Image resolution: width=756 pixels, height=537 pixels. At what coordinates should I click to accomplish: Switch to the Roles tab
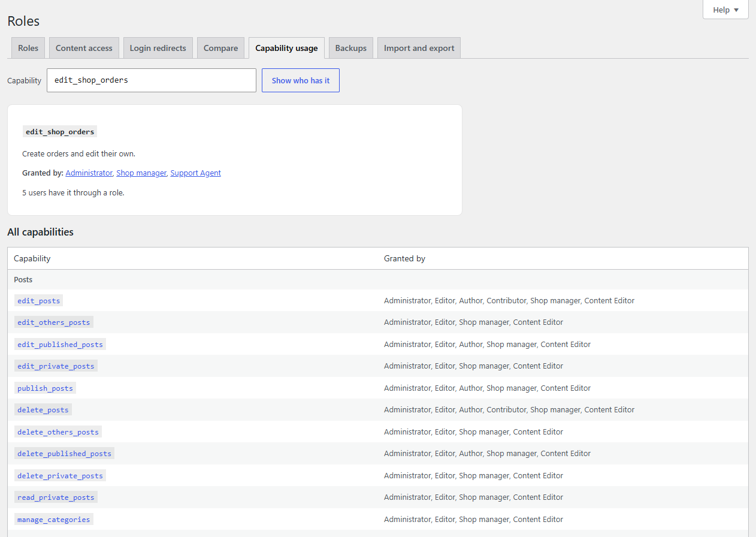click(28, 48)
